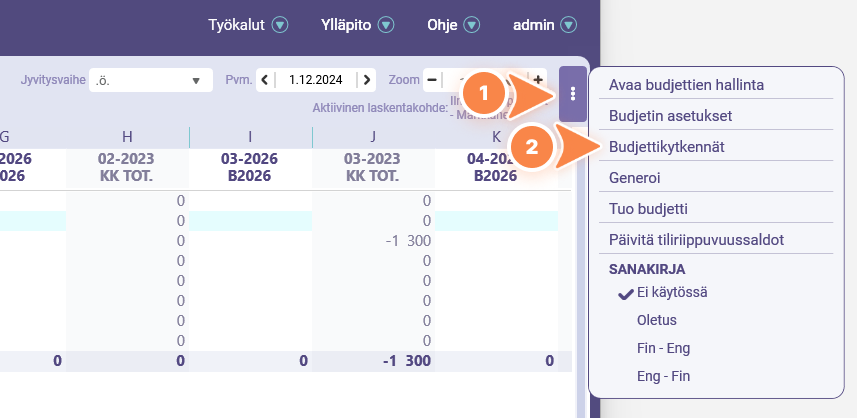857x418 pixels.
Task: Click the date field 1.12.2024
Action: pos(316,80)
